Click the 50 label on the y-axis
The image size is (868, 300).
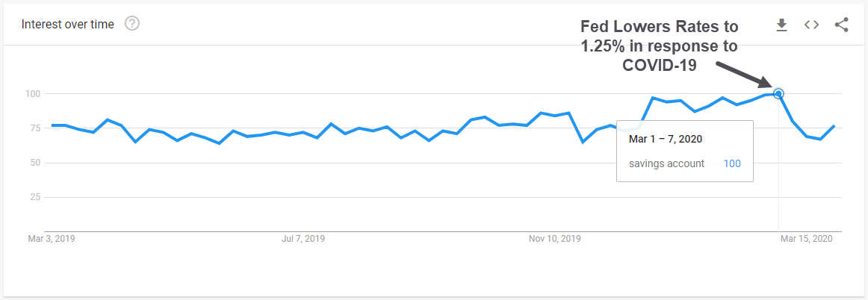click(x=34, y=162)
